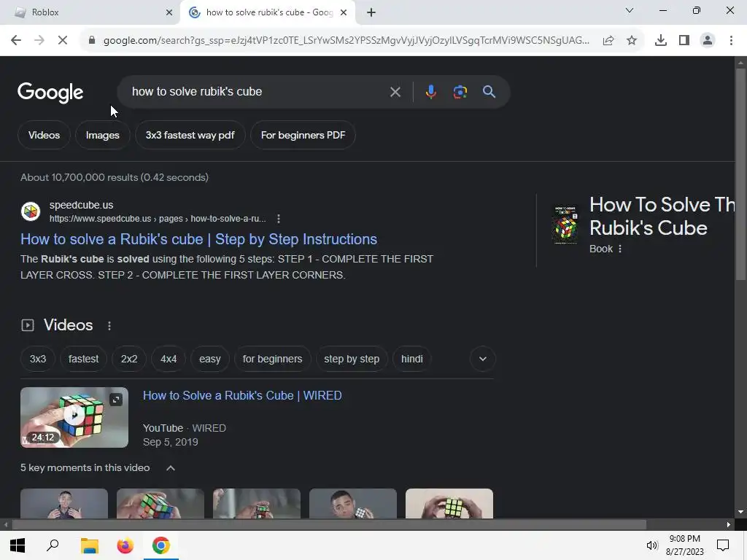Expand WIRED video preview icon

116,400
